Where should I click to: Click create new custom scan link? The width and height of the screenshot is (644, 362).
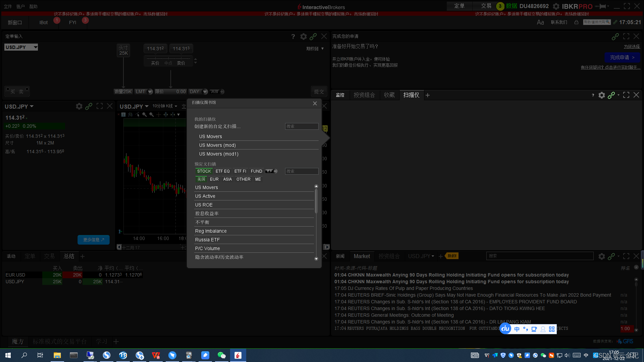coord(217,126)
